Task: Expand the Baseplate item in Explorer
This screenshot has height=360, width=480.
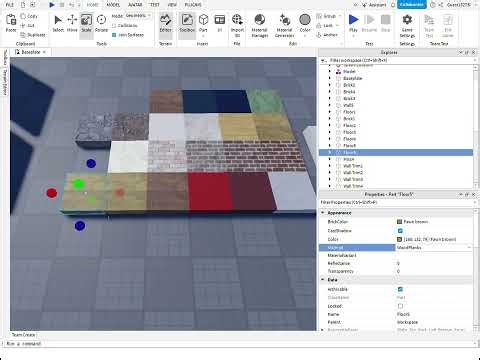Action: tap(330, 78)
